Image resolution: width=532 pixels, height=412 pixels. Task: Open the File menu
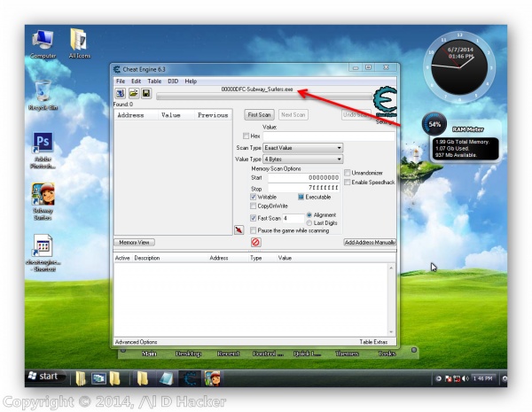tap(121, 81)
